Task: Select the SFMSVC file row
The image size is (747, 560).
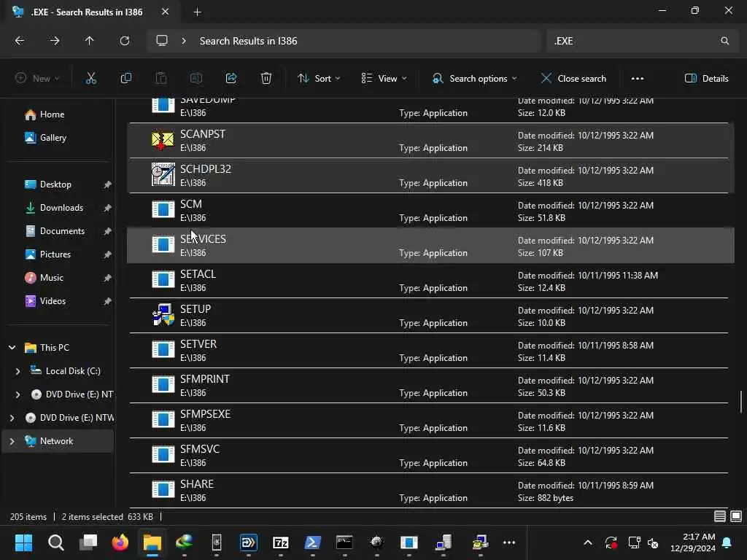Action: click(x=430, y=456)
